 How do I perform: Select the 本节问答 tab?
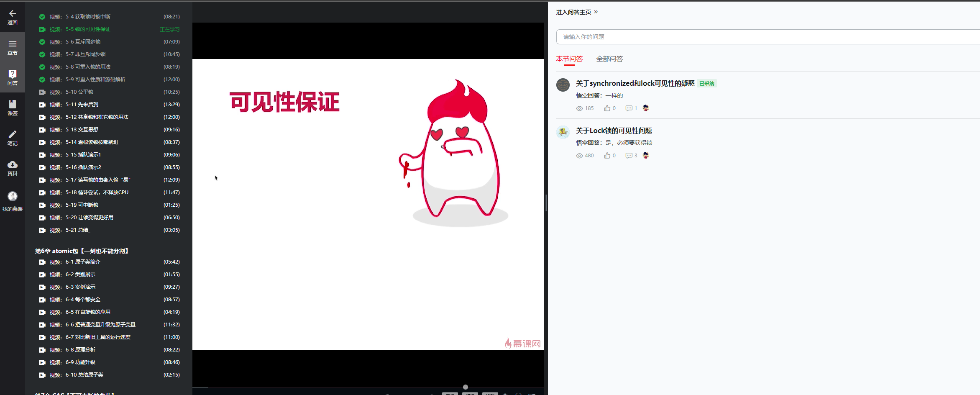pyautogui.click(x=569, y=59)
